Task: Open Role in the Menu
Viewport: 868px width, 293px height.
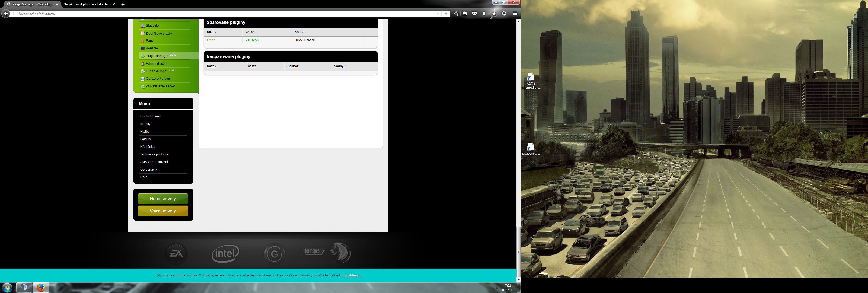Action: coord(143,177)
